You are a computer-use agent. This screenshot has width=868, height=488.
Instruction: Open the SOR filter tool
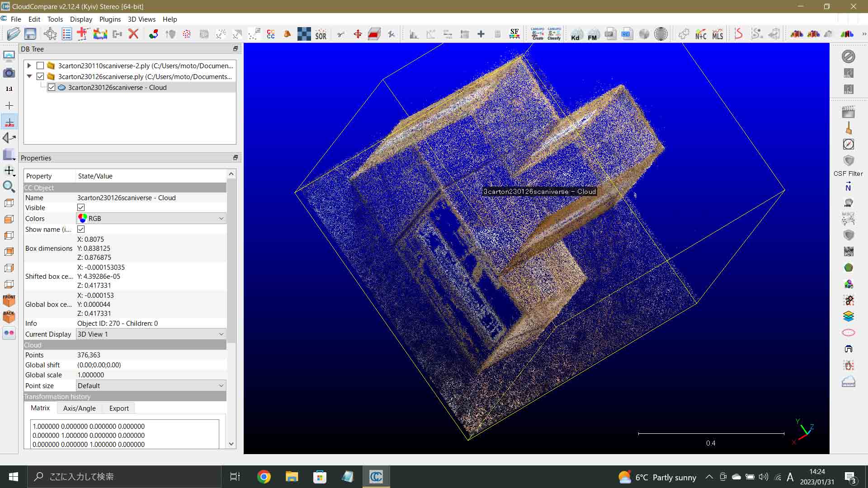pos(321,34)
